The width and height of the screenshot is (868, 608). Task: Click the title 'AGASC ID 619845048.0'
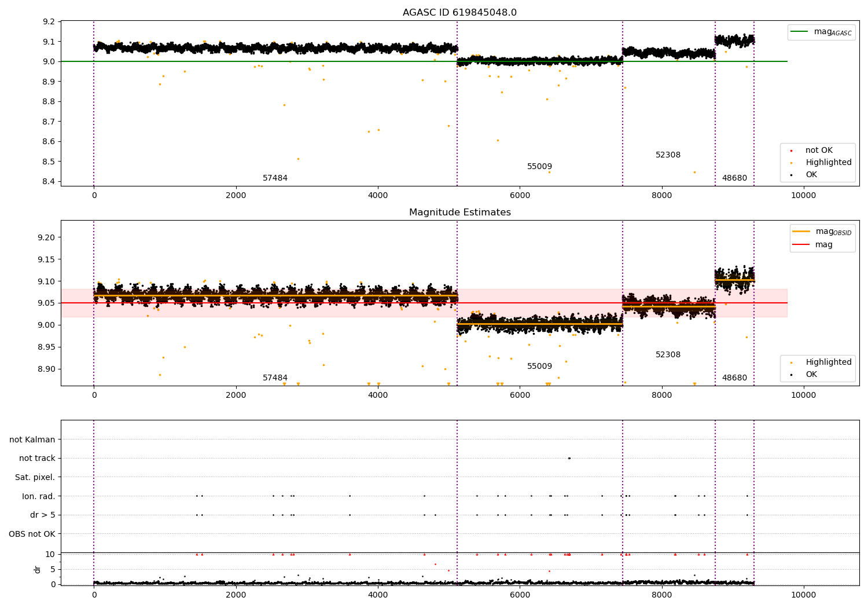[459, 13]
